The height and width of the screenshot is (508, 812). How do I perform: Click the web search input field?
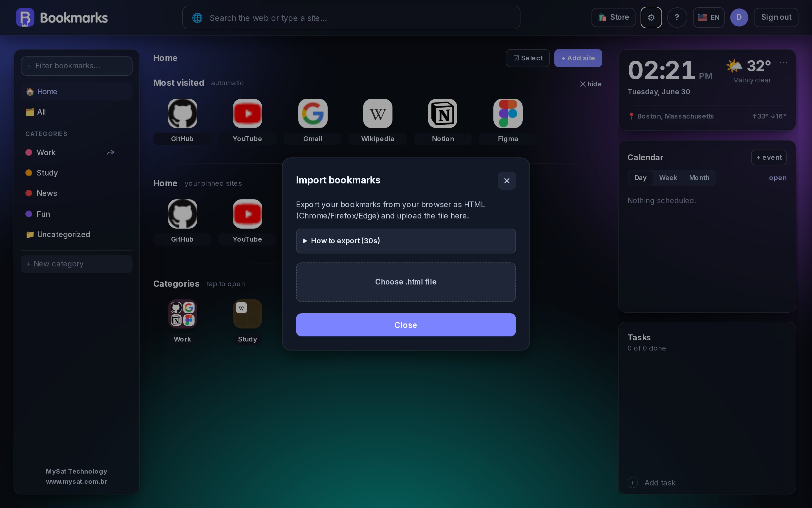[x=351, y=17]
